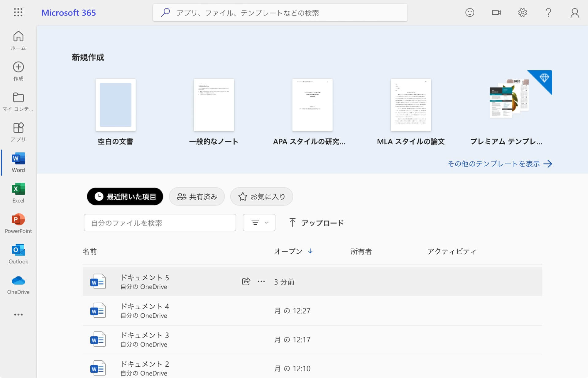Click the Microsoft 365 title link
The height and width of the screenshot is (378, 588).
click(x=69, y=13)
